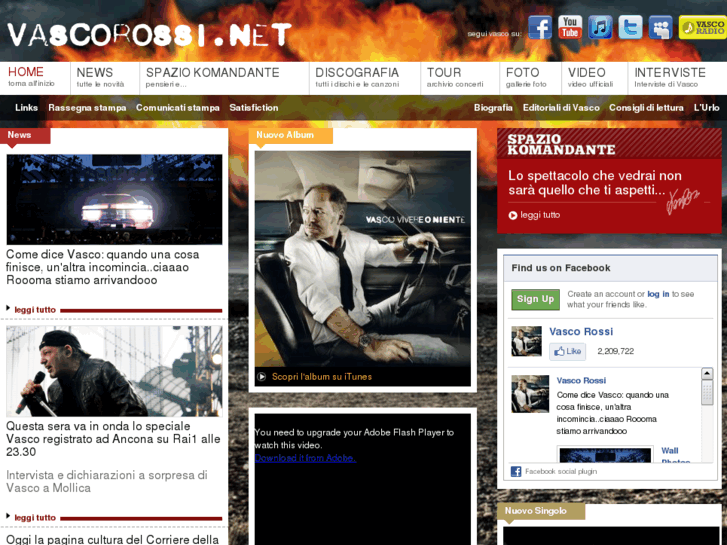Open Vasco's Facebook page icon

pos(540,27)
